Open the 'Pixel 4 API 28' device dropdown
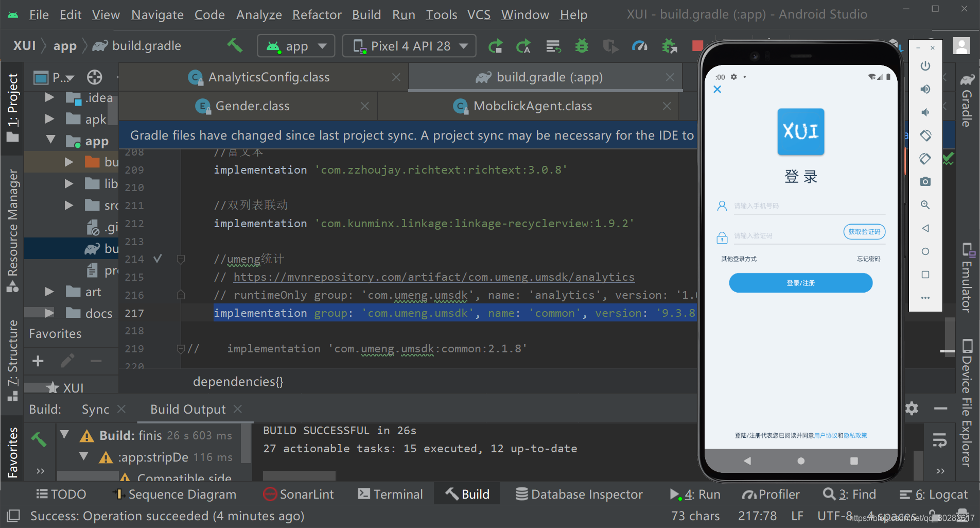The image size is (980, 528). pos(409,46)
